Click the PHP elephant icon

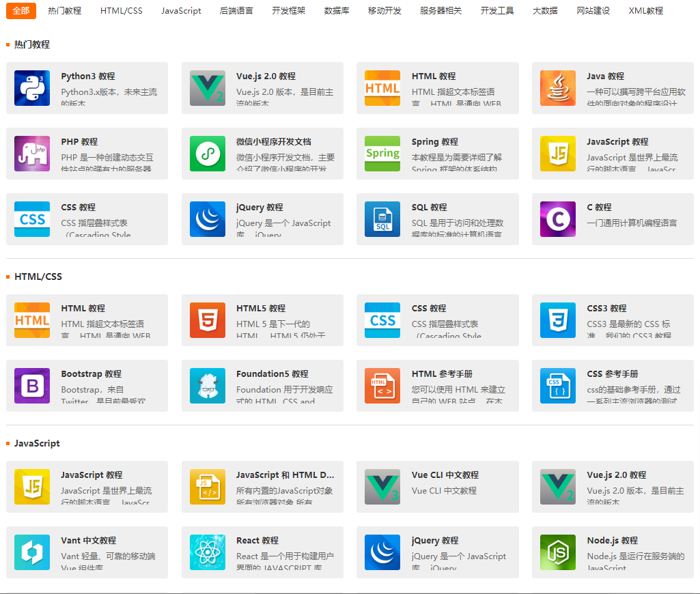click(32, 154)
